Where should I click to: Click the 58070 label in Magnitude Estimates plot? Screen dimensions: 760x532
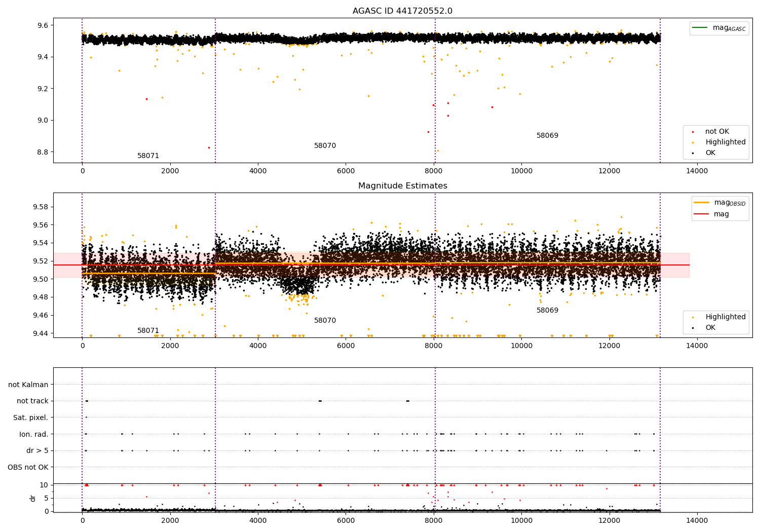(x=325, y=321)
